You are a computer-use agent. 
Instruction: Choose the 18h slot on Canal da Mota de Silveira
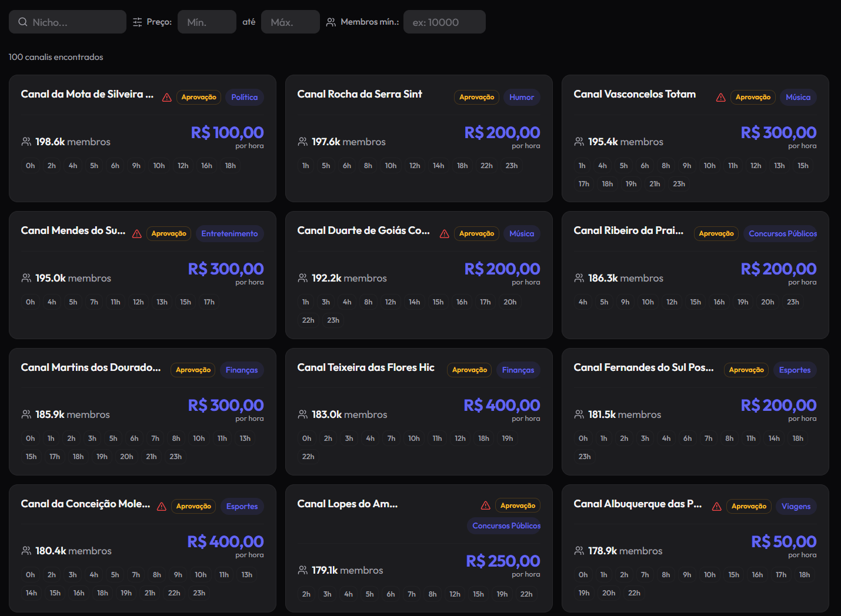coord(231,166)
